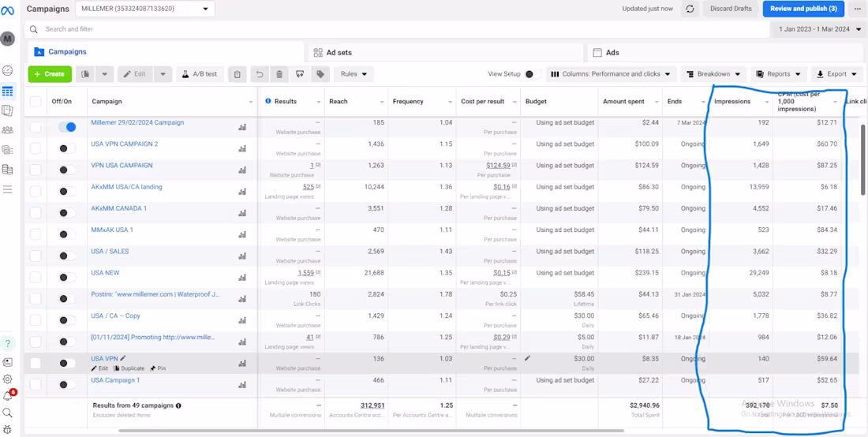Open the MILLEMER account dropdown
Viewport: 868px width, 437px height.
point(144,9)
